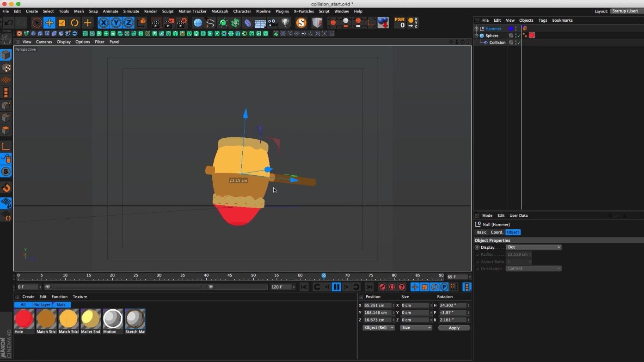Click the Apply button
This screenshot has height=362, width=644.
454,328
